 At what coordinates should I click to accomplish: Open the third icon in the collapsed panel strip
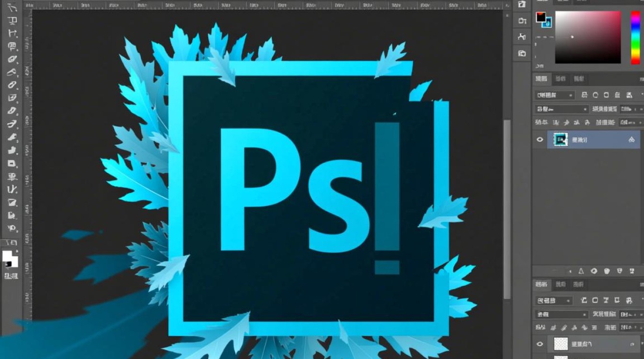[x=522, y=37]
